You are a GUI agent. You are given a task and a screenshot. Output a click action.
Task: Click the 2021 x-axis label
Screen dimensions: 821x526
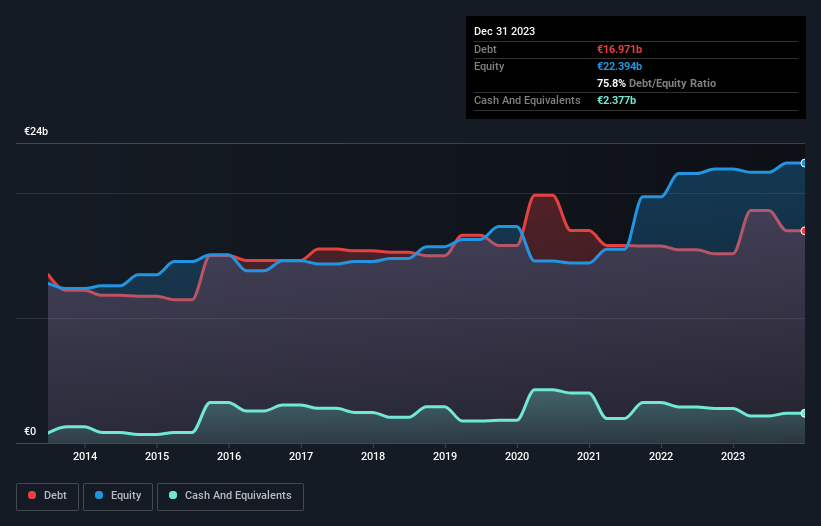pyautogui.click(x=589, y=456)
